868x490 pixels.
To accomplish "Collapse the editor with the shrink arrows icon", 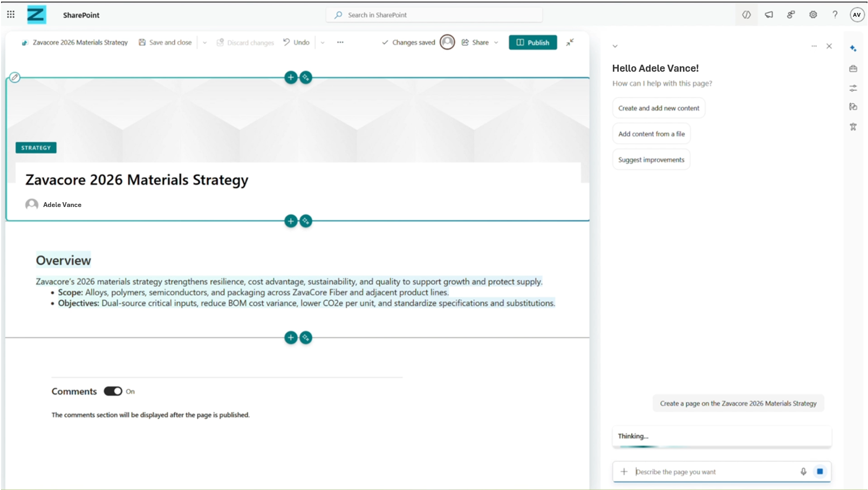I will [570, 43].
